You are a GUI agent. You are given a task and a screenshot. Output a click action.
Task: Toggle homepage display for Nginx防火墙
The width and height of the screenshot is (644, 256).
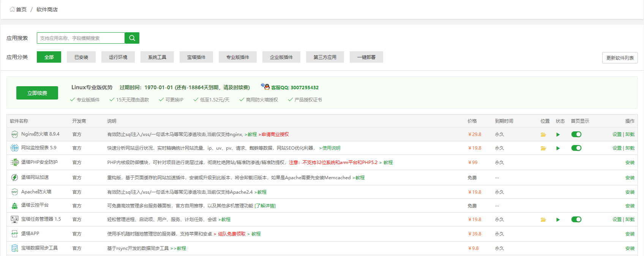coord(576,134)
